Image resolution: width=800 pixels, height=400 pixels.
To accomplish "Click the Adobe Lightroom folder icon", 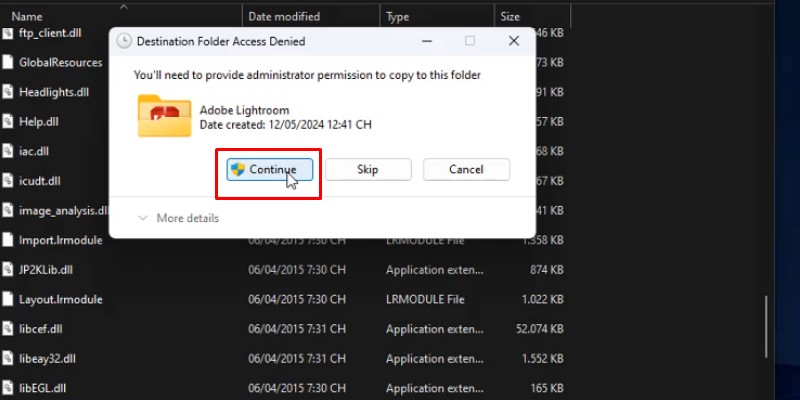I will [x=164, y=117].
